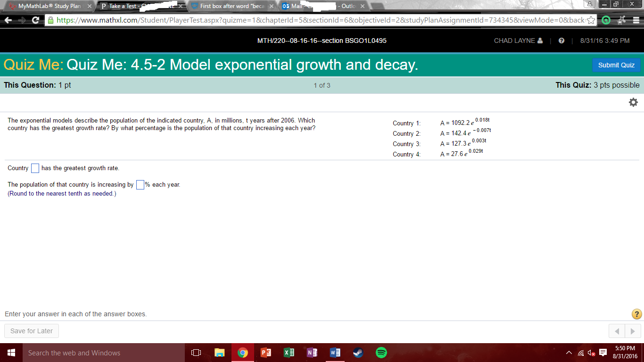Reload the page in the browser
The height and width of the screenshot is (362, 644).
[35, 20]
